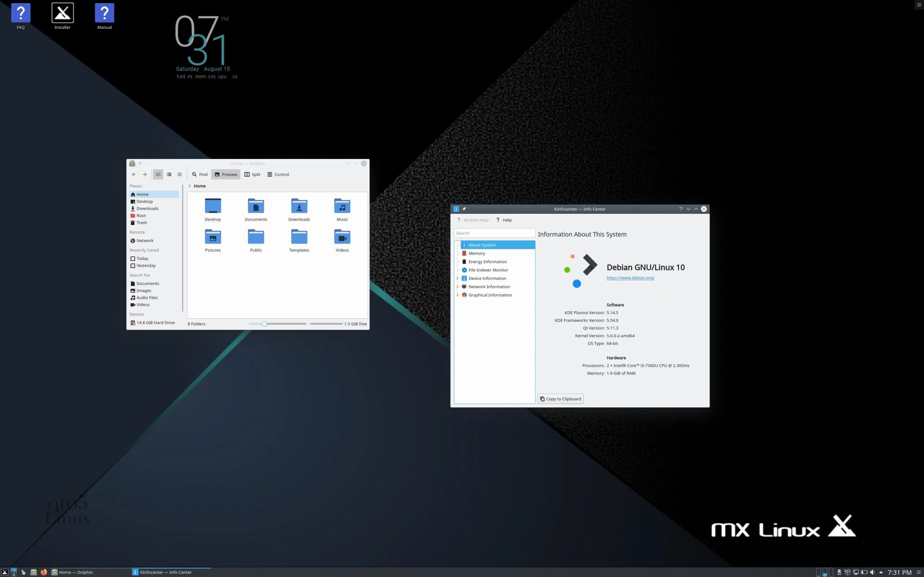
Task: Toggle Preview mode in Dolphin
Action: (x=226, y=175)
